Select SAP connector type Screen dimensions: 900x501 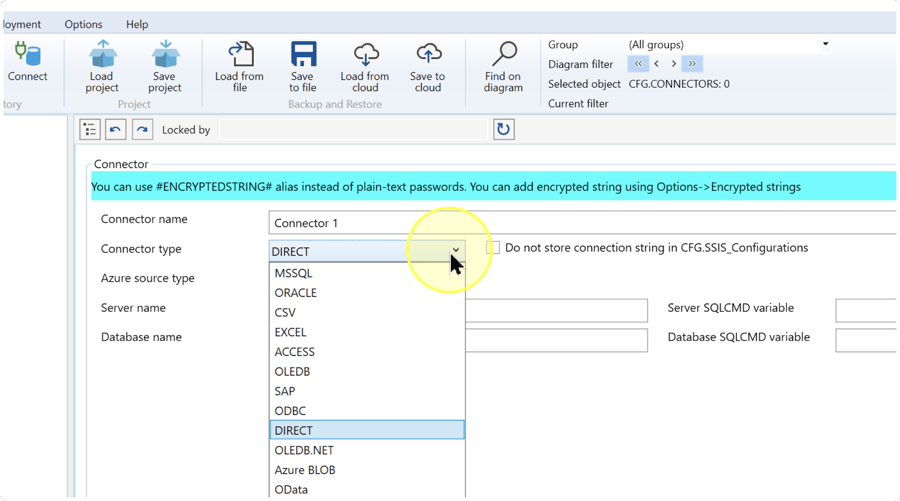click(x=367, y=391)
